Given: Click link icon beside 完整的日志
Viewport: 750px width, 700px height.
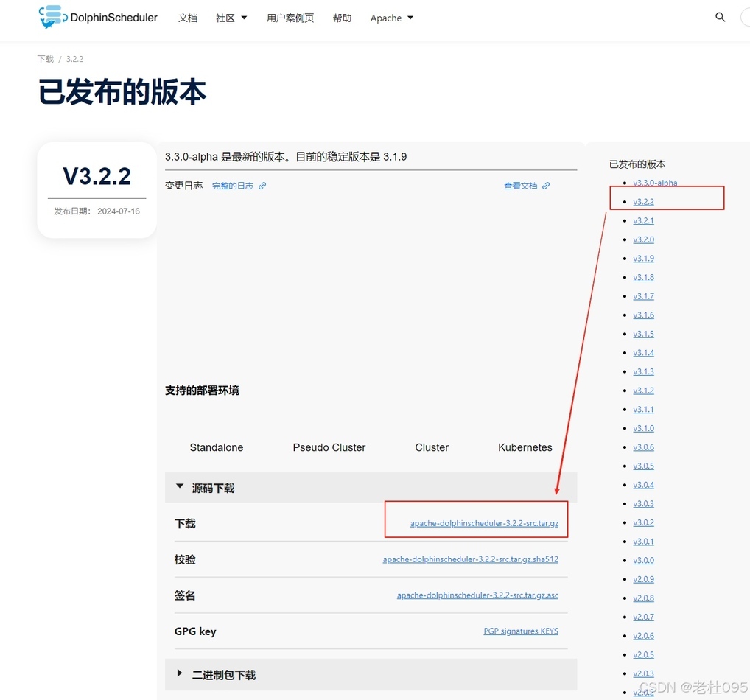Looking at the screenshot, I should click(262, 186).
